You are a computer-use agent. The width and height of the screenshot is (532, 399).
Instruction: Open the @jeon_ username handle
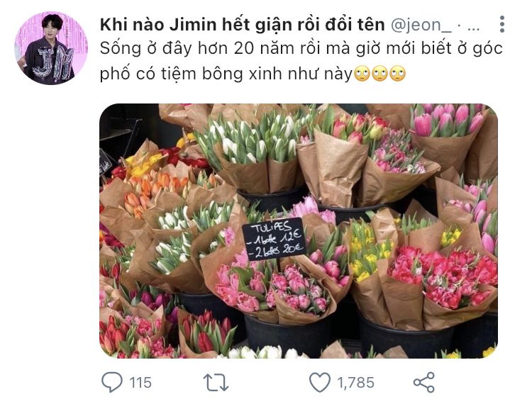click(x=421, y=25)
